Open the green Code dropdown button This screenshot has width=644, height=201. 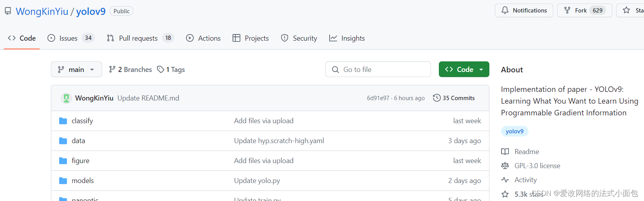point(464,69)
